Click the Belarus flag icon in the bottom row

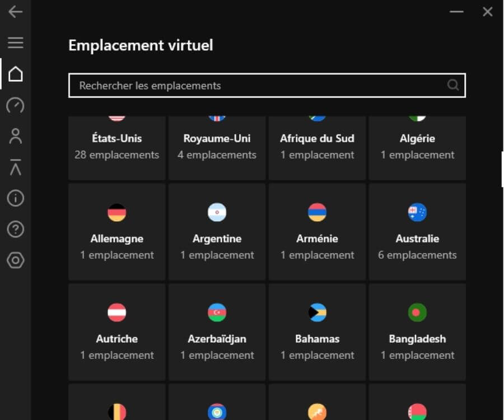[x=417, y=412]
